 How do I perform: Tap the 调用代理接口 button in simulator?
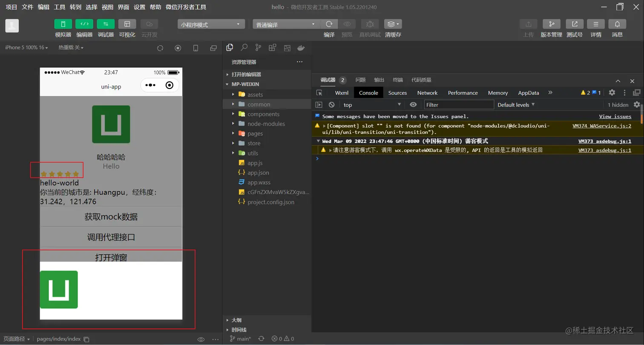[111, 237]
